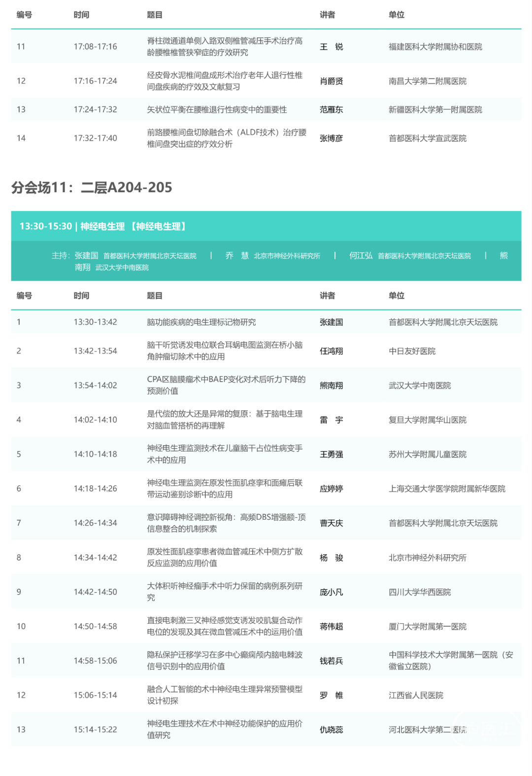Click affiliation 南昌大学第二附属医院
Viewport: 532px width, 776px height.
[428, 81]
